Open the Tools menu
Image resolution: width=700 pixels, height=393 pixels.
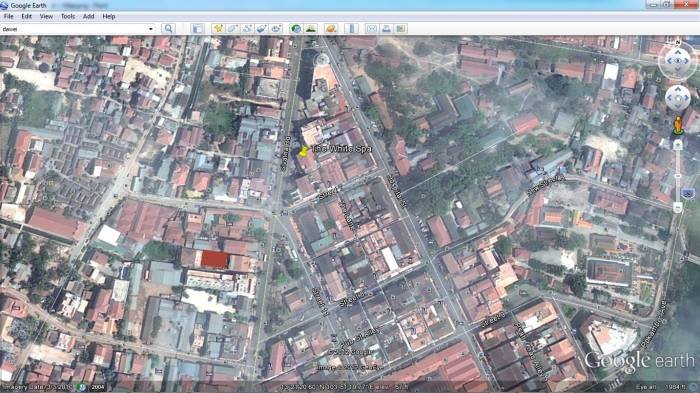(x=68, y=17)
